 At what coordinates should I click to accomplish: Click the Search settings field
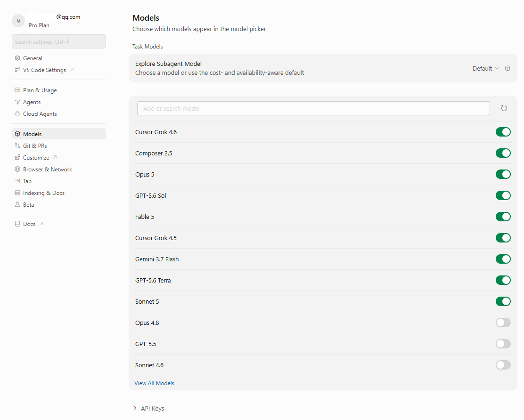click(x=59, y=41)
